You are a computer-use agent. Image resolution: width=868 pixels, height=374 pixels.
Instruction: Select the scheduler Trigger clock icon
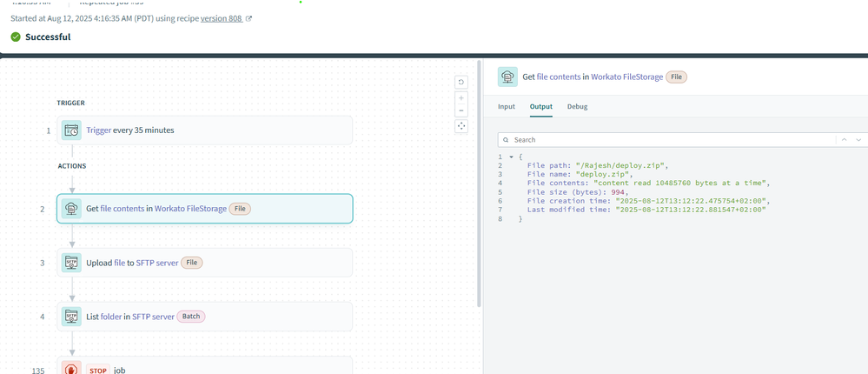pos(71,130)
